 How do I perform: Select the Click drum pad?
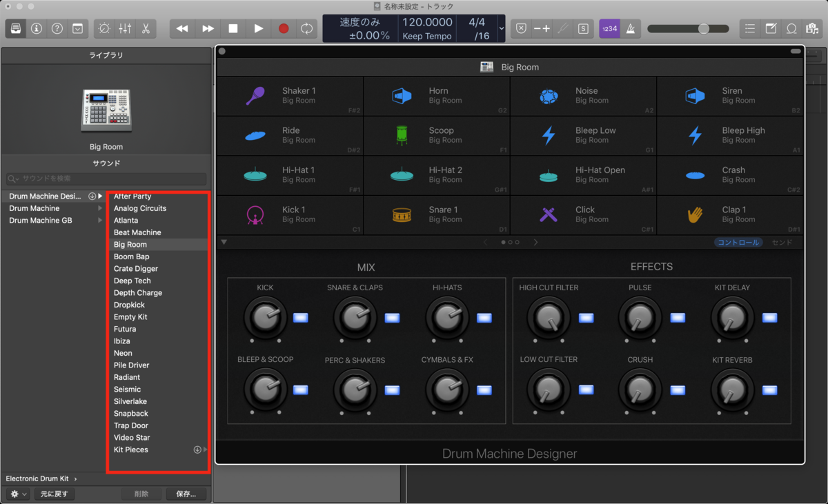coord(584,214)
